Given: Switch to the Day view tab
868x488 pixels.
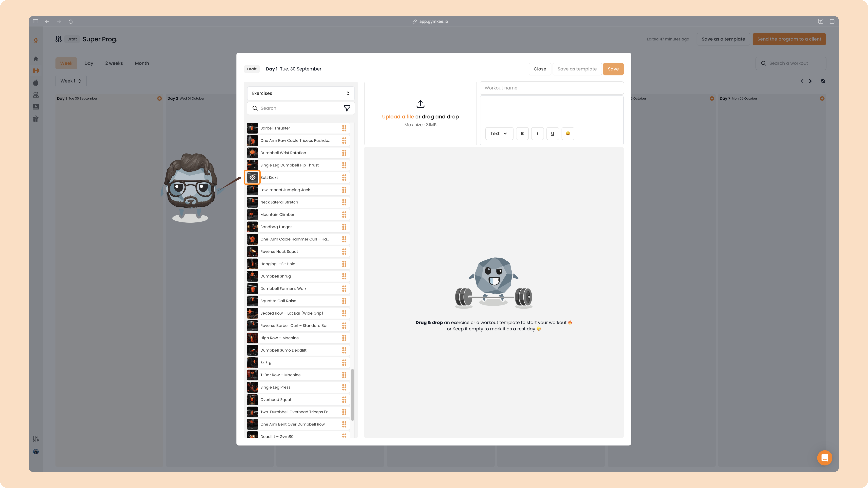Looking at the screenshot, I should point(89,63).
